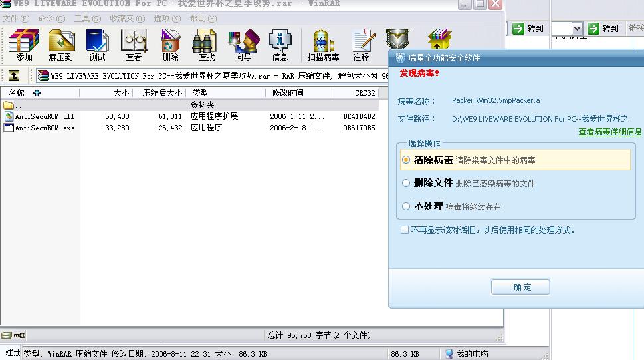Open the 命令(C) menu
644x360 pixels.
click(52, 19)
